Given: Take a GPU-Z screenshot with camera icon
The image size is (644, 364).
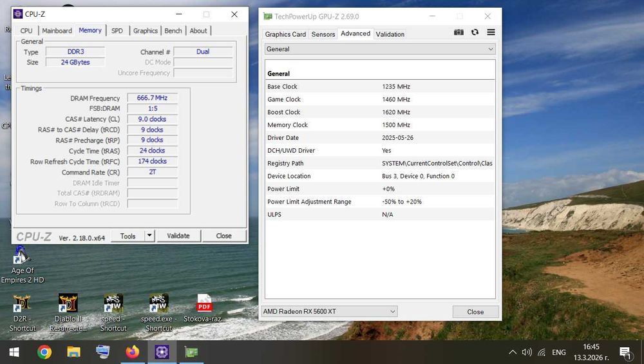Looking at the screenshot, I should pyautogui.click(x=459, y=32).
